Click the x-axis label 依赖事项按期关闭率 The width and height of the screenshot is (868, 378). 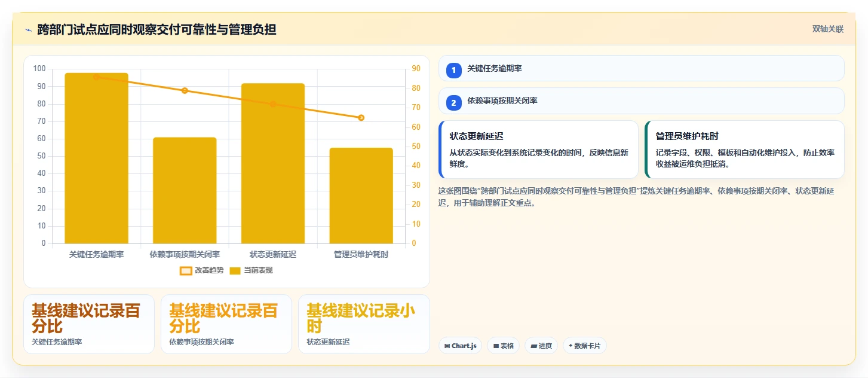tap(185, 255)
